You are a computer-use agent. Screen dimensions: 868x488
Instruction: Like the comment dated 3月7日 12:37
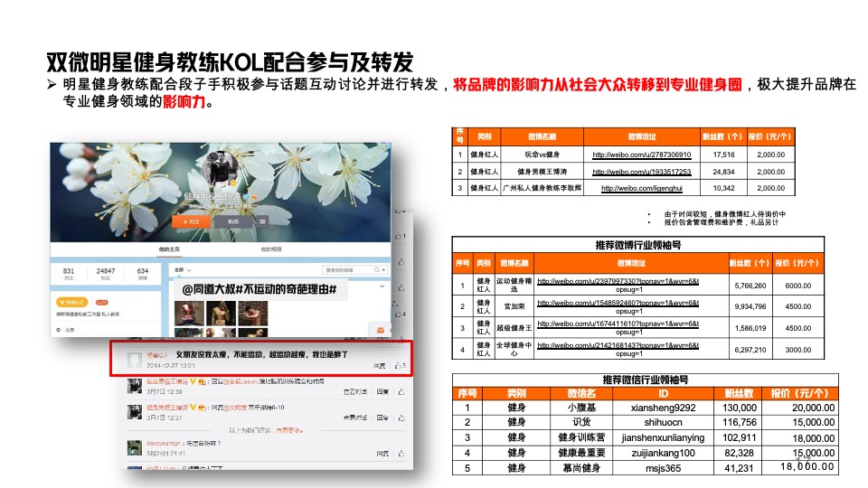tap(401, 418)
